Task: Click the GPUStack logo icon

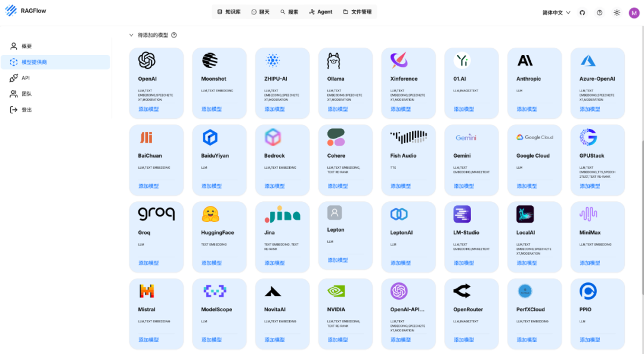Action: (x=588, y=137)
